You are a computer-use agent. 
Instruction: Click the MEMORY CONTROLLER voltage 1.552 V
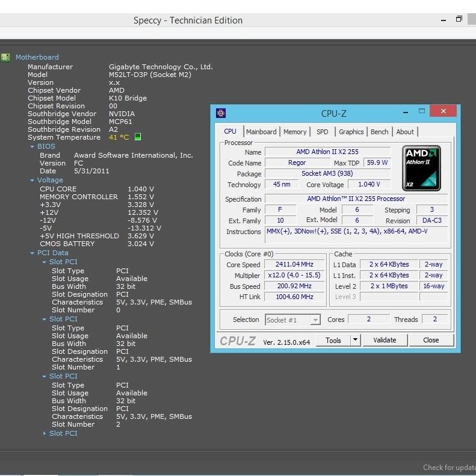click(141, 197)
